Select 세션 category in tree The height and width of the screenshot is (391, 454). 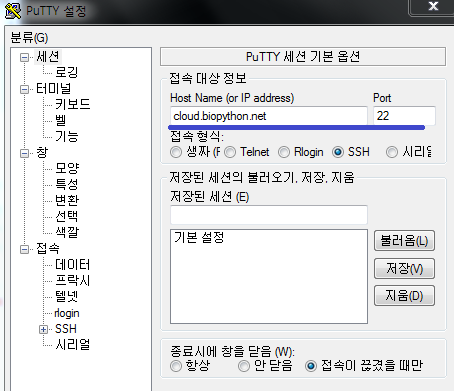click(x=48, y=57)
